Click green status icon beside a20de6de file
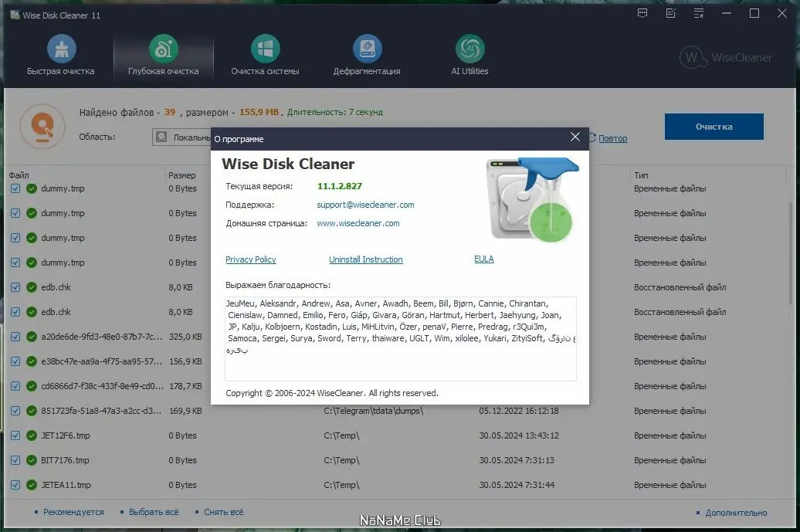 click(32, 337)
